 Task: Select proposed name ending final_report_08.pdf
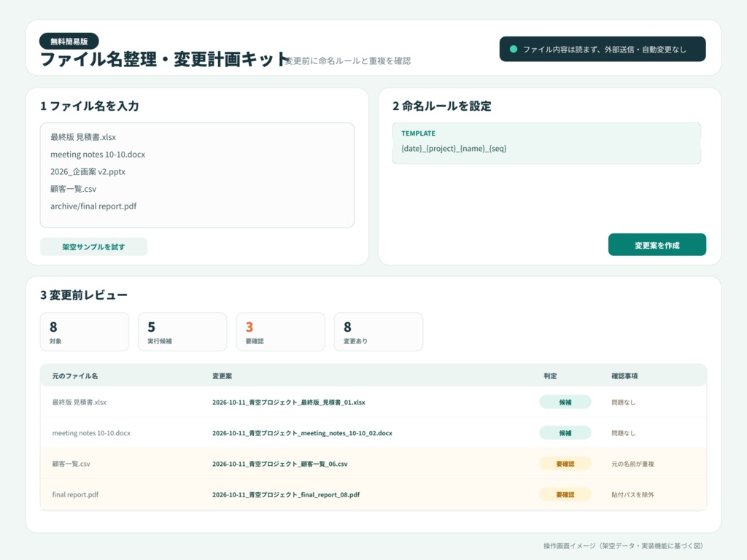(286, 494)
